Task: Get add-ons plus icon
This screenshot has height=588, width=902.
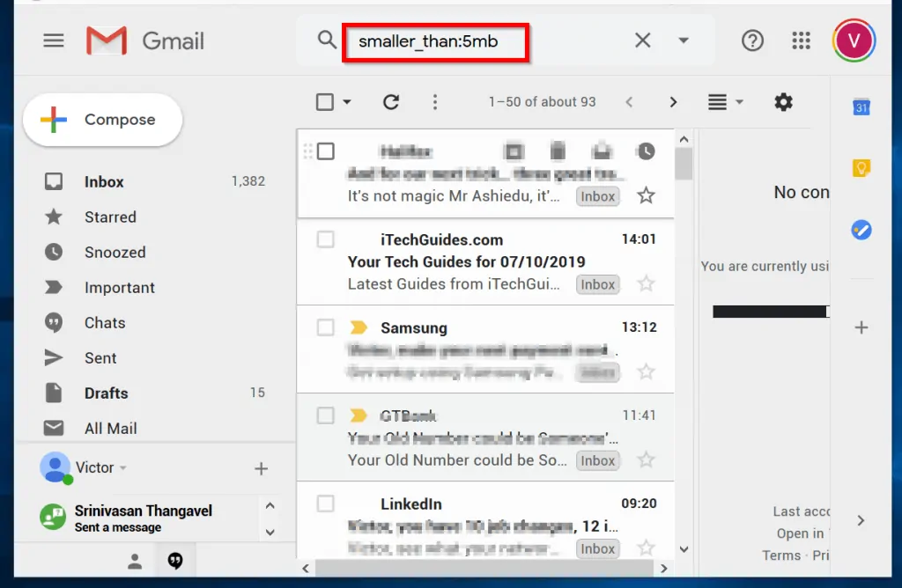Action: (861, 327)
